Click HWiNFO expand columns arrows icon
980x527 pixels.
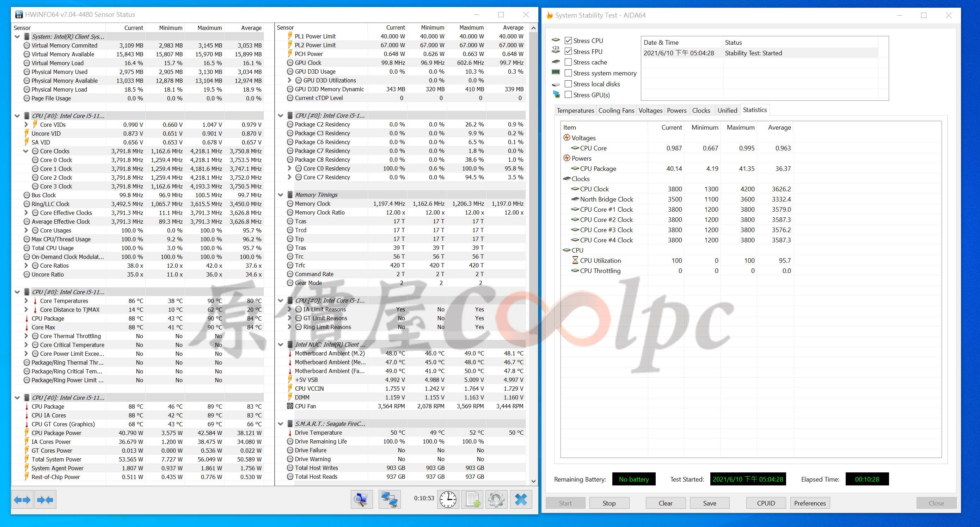point(23,500)
